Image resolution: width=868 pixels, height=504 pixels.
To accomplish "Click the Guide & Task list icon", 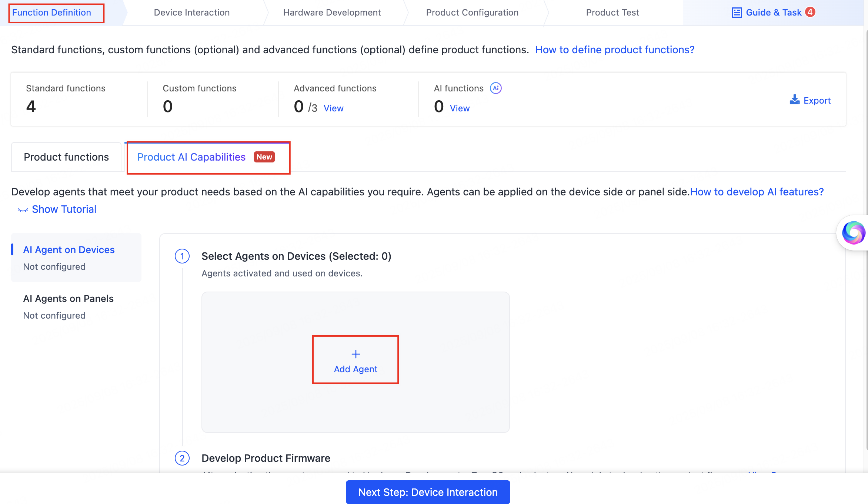I will pyautogui.click(x=737, y=13).
